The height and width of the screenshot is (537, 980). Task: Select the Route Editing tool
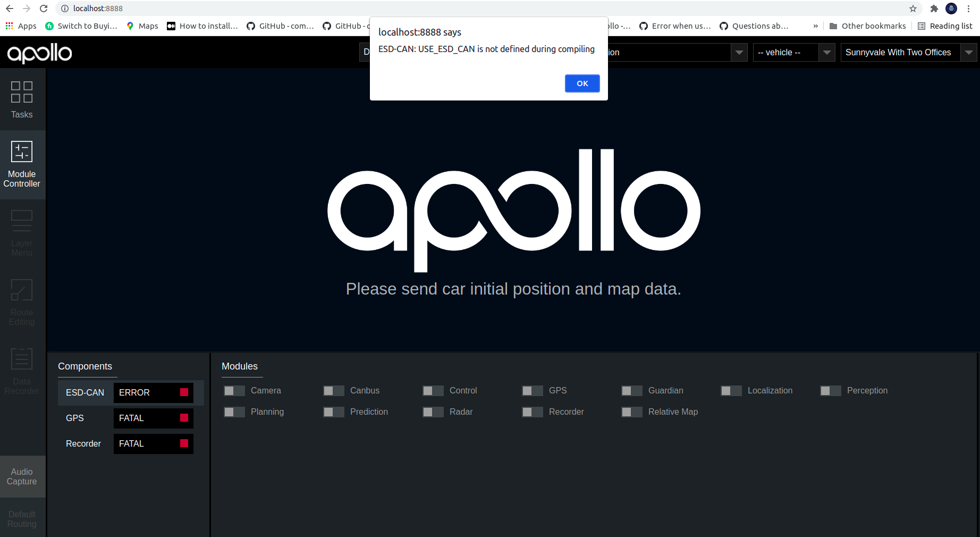[x=22, y=301]
